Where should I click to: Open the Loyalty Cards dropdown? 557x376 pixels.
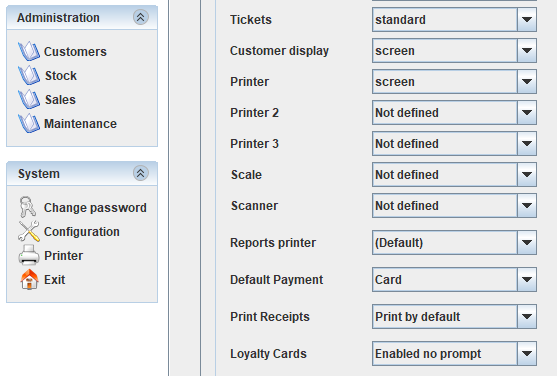[454, 354]
